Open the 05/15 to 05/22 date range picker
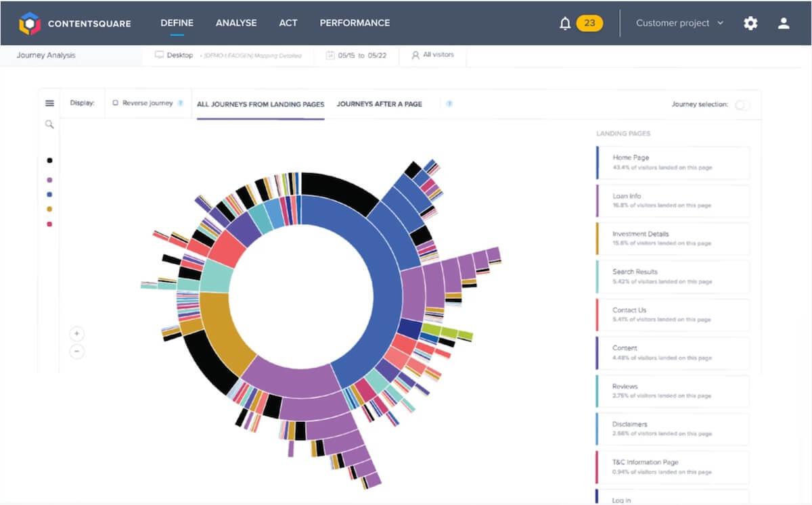The height and width of the screenshot is (505, 812). 356,55
